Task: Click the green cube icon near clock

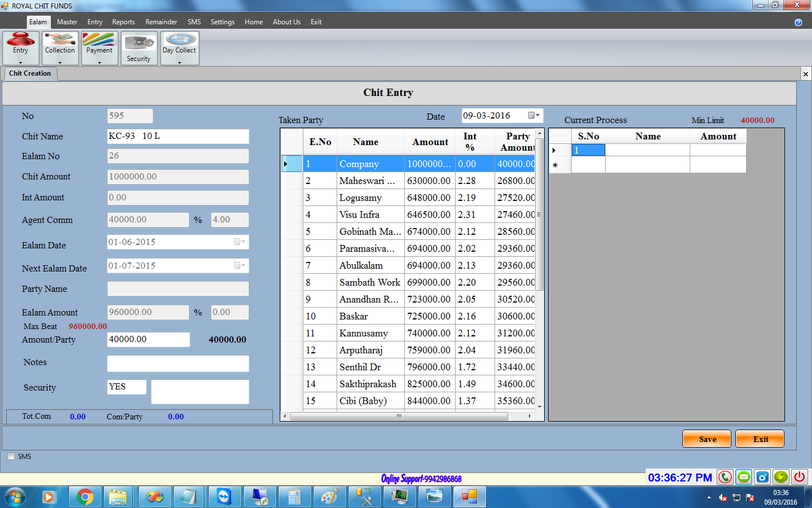Action: pyautogui.click(x=781, y=478)
